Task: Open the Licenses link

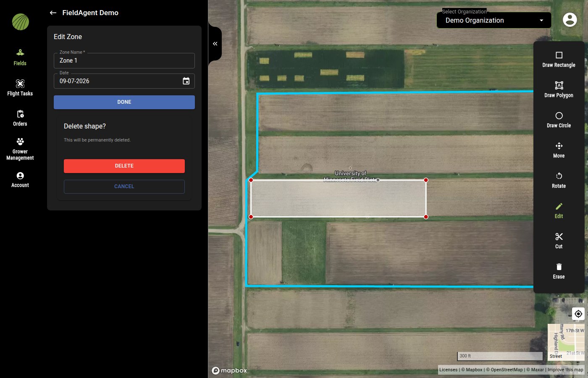Action: coord(448,370)
